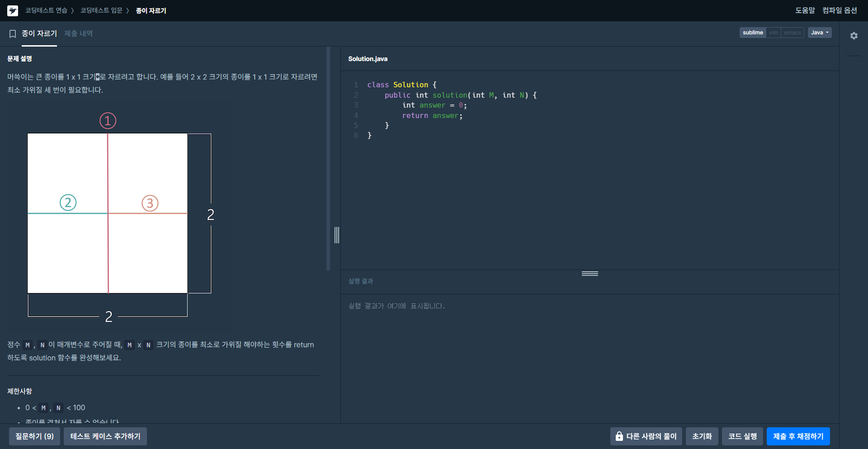The width and height of the screenshot is (868, 449).
Task: Open the 종이 자르기 problem tab
Action: click(39, 33)
